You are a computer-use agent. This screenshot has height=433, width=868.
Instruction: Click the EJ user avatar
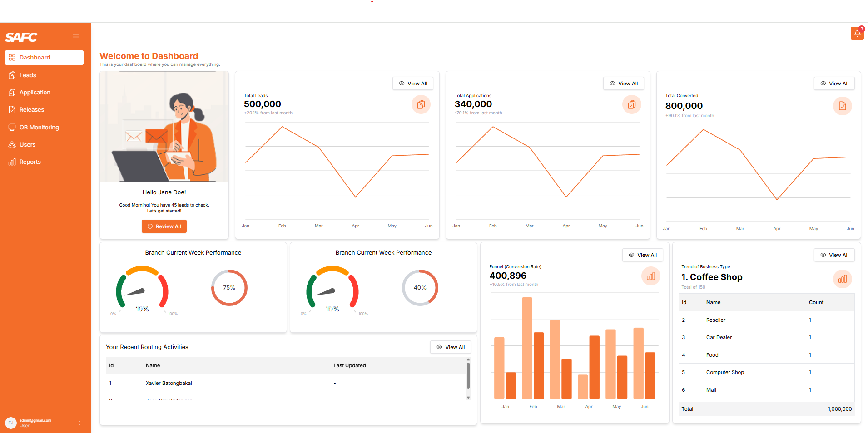(x=11, y=423)
